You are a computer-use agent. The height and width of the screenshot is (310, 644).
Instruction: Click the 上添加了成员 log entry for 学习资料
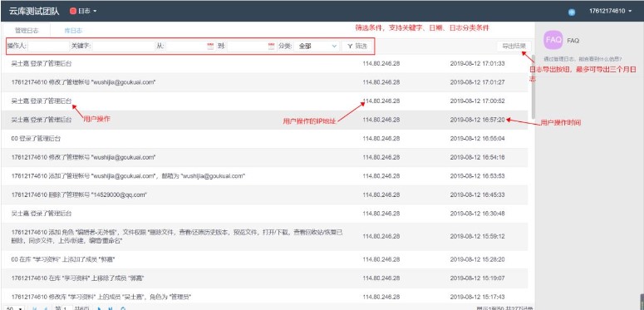pyautogui.click(x=63, y=259)
